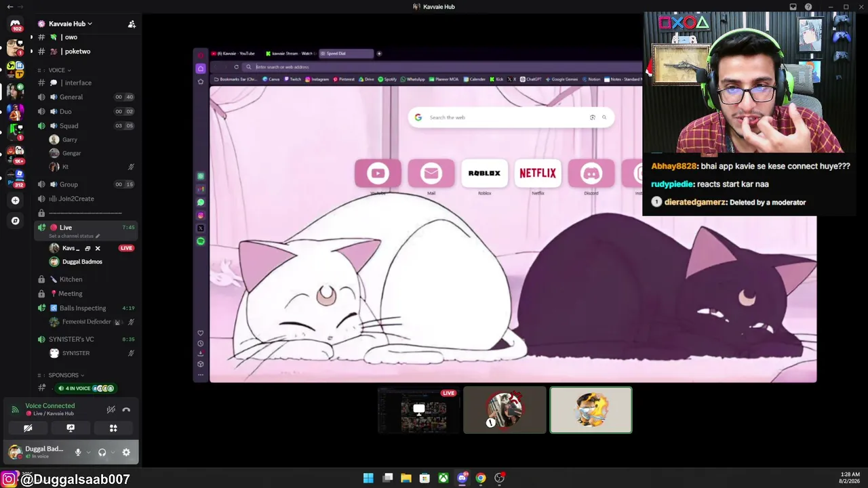Open the Mail speed dial tile
The width and height of the screenshot is (868, 488).
431,174
